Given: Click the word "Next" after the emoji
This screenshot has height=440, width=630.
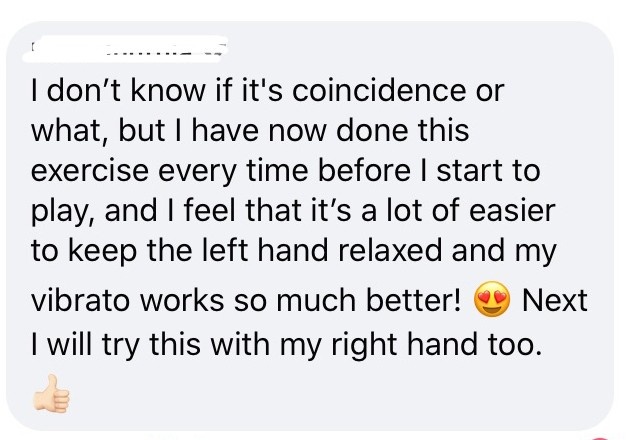Looking at the screenshot, I should tap(554, 300).
